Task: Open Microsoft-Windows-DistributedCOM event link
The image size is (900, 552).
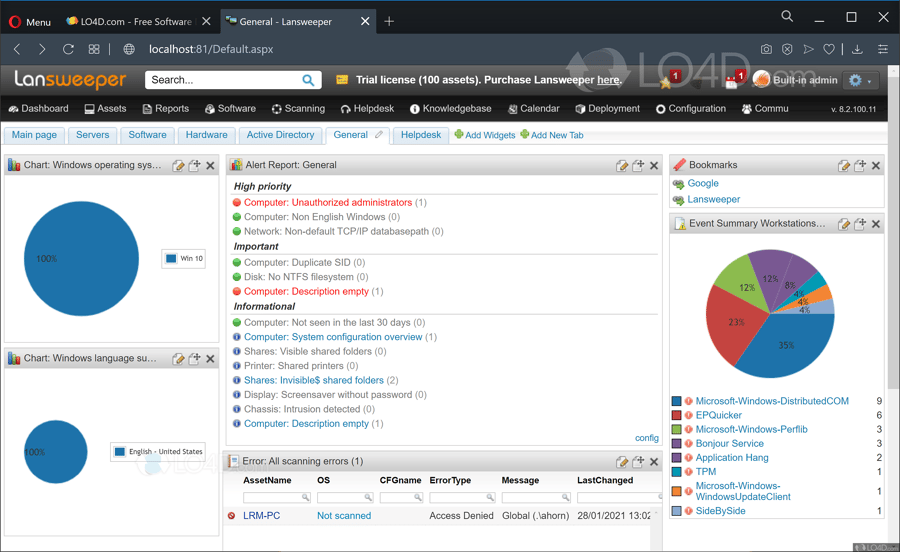Action: point(772,401)
